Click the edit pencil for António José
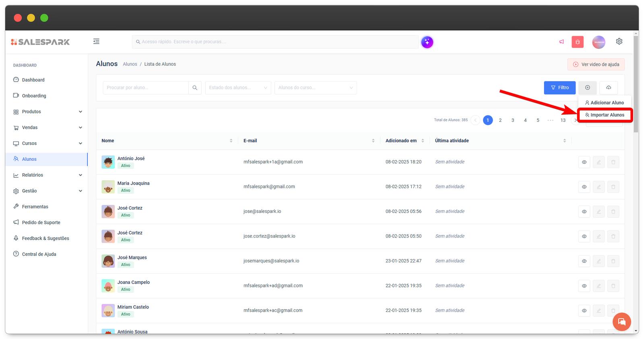 [x=599, y=162]
